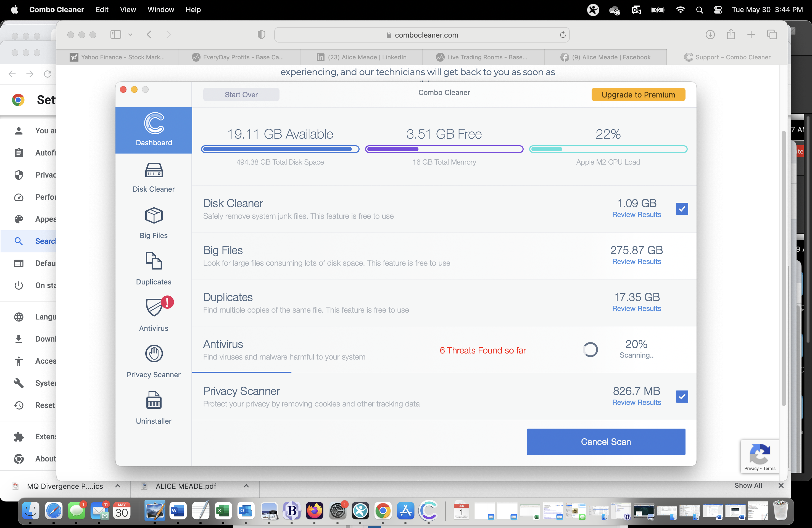
Task: Open Firefox from the Dock
Action: click(314, 511)
